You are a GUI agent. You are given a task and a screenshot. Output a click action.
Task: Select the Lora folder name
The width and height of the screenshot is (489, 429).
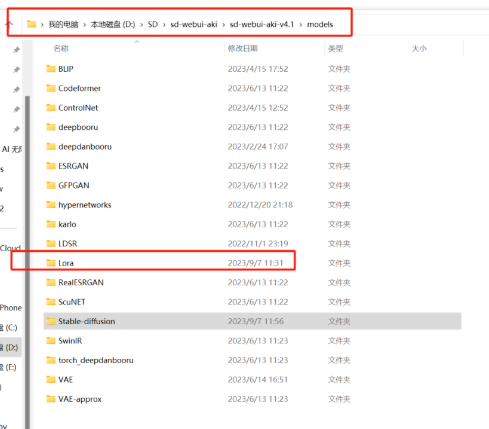pyautogui.click(x=66, y=263)
